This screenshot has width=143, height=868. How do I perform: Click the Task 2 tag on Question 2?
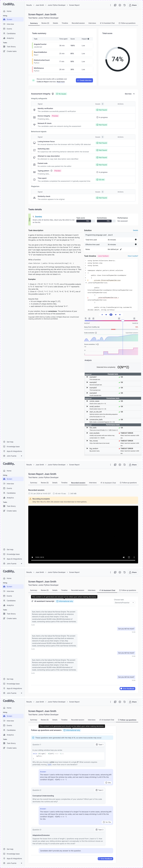point(100,790)
